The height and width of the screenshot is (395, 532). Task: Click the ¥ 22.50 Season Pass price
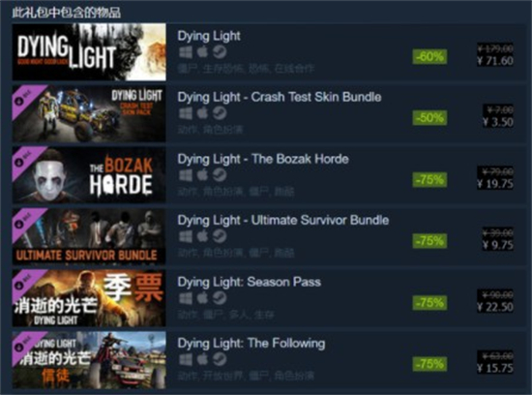coord(495,307)
